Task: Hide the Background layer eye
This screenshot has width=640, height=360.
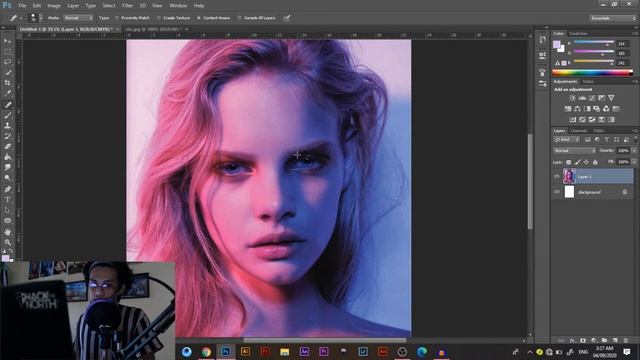Action: 556,192
